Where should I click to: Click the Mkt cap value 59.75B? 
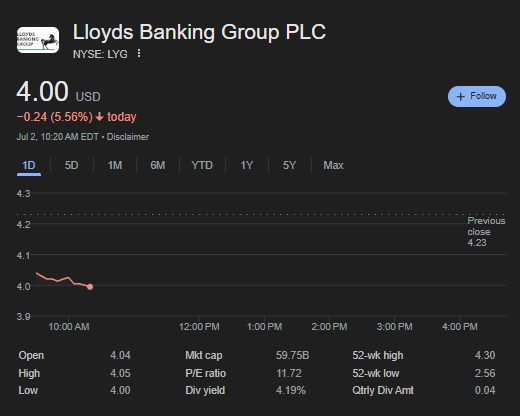click(x=292, y=355)
